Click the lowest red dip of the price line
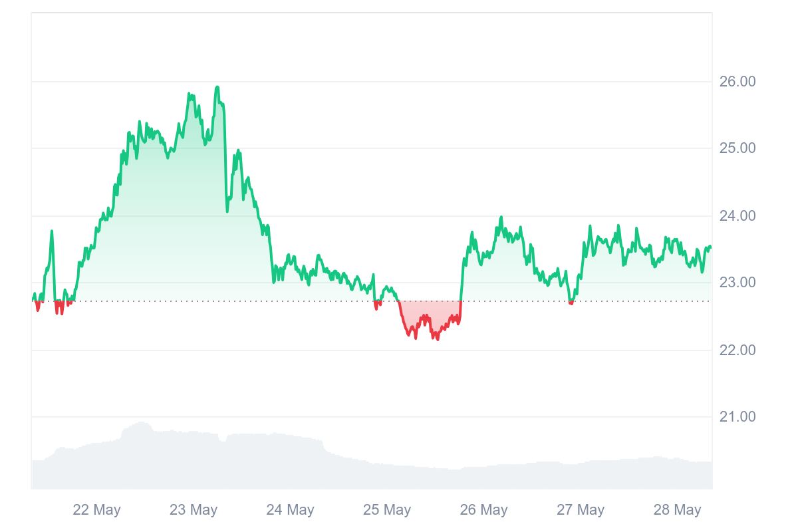This screenshot has height=532, width=798. [x=436, y=338]
